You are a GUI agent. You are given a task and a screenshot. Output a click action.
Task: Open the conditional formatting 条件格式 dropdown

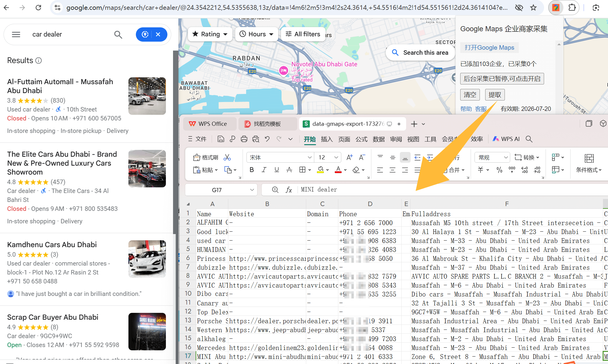tap(589, 170)
